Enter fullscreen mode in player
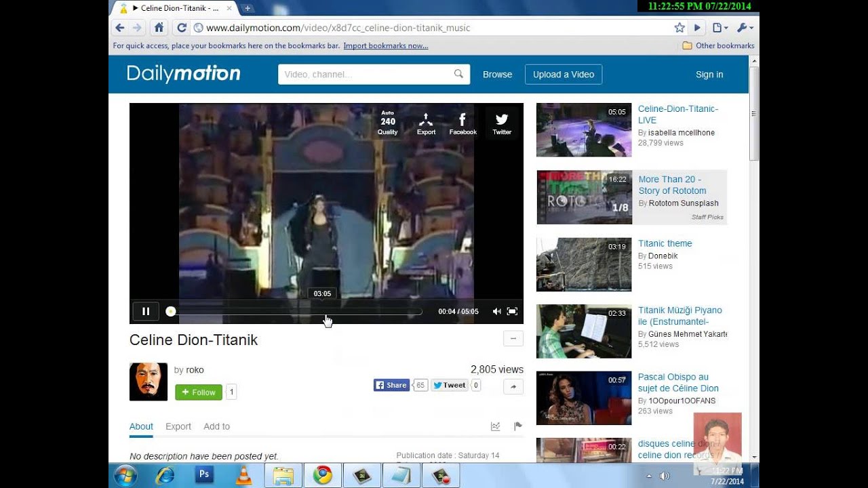Viewport: 868px width, 488px height. click(x=512, y=312)
